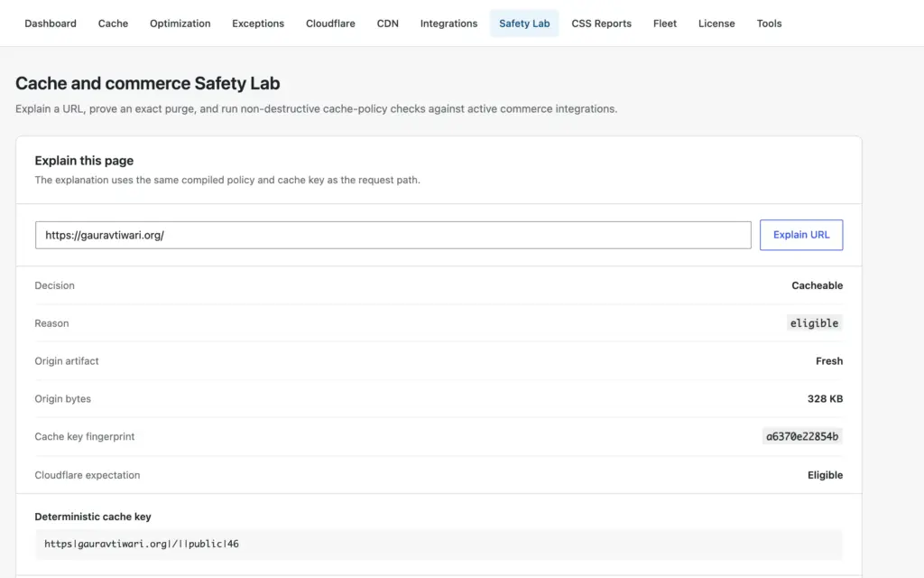Go to the Fleet tab
This screenshot has height=578, width=924.
tap(665, 23)
